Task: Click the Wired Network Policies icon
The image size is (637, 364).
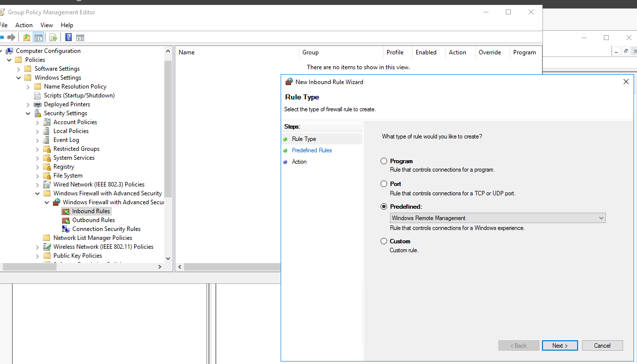Action: pyautogui.click(x=47, y=184)
